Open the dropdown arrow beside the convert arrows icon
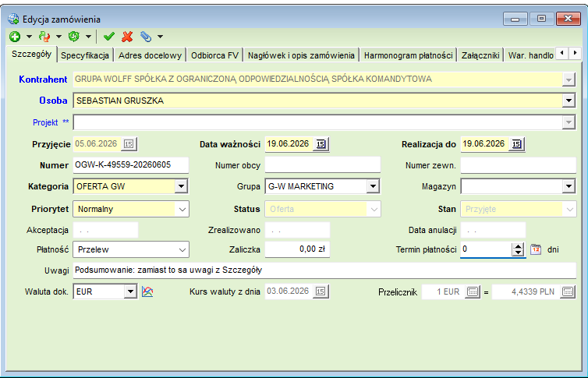Viewport: 588px width, 378px height. click(58, 37)
